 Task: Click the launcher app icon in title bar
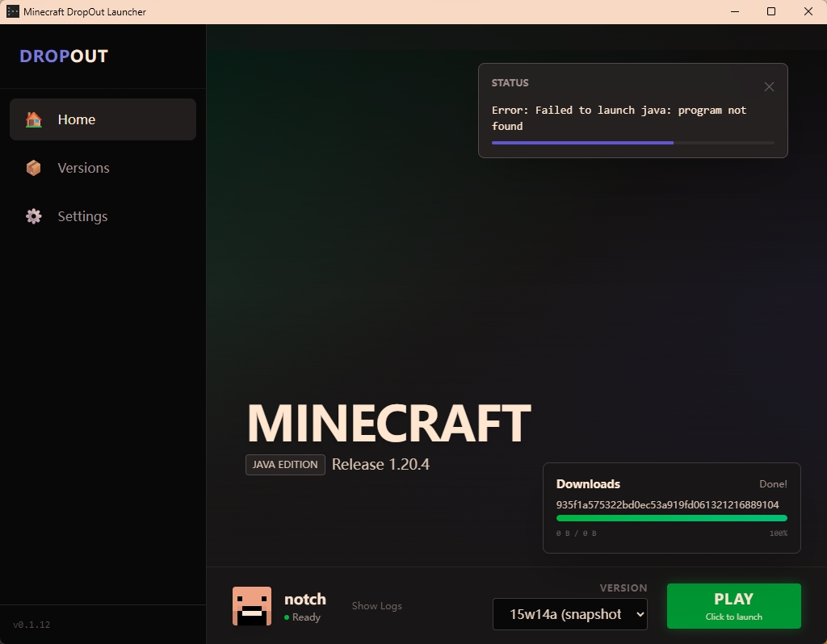[x=13, y=11]
